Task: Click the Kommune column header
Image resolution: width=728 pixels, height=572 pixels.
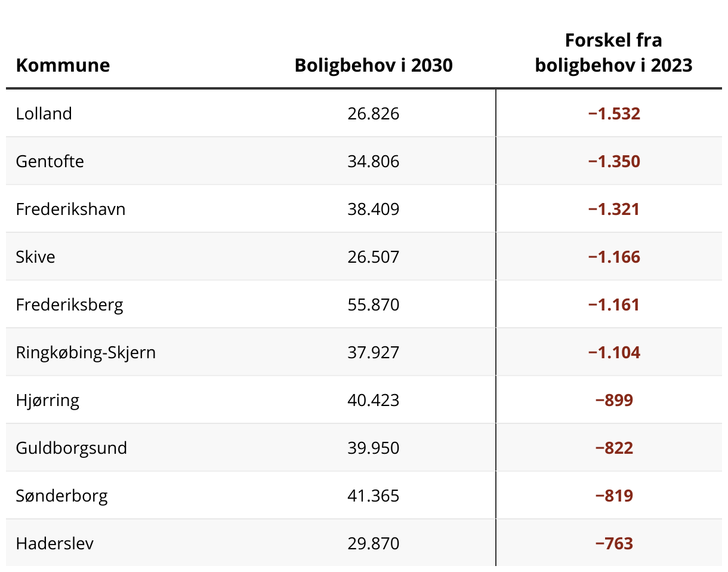Action: coord(63,65)
